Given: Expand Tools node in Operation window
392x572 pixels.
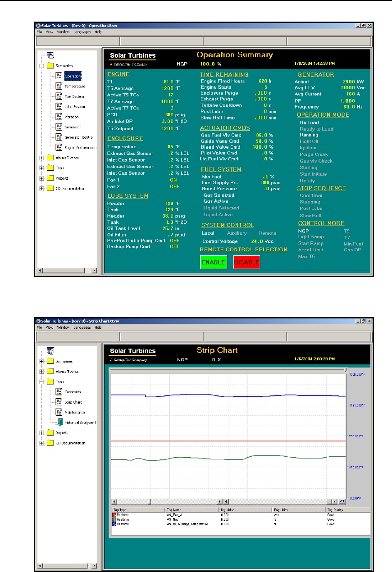Looking at the screenshot, I should pos(42,168).
